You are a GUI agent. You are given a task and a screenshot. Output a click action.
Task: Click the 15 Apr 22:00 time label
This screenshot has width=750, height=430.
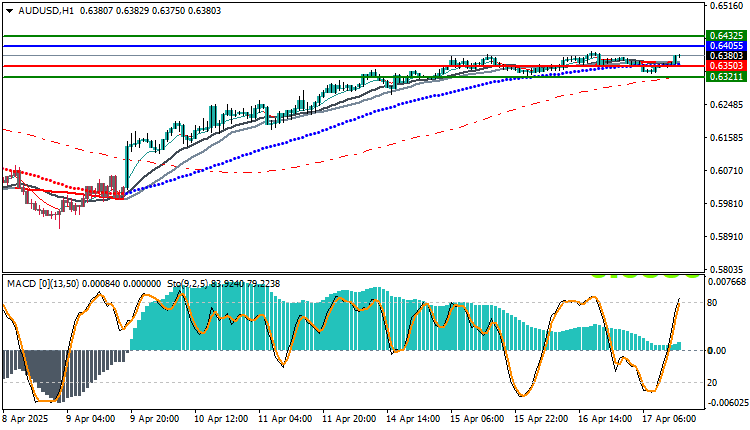[x=541, y=419]
